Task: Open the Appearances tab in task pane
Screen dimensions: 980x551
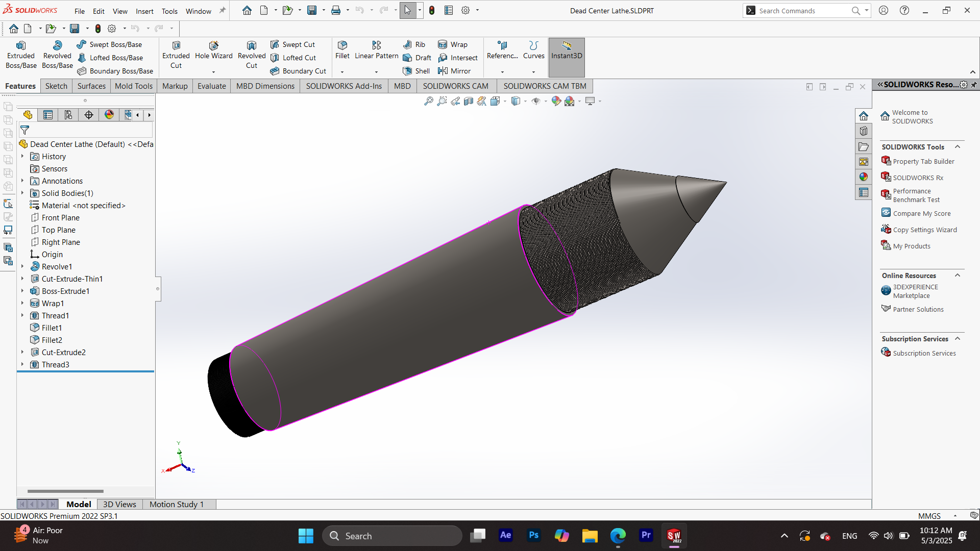Action: 864,177
